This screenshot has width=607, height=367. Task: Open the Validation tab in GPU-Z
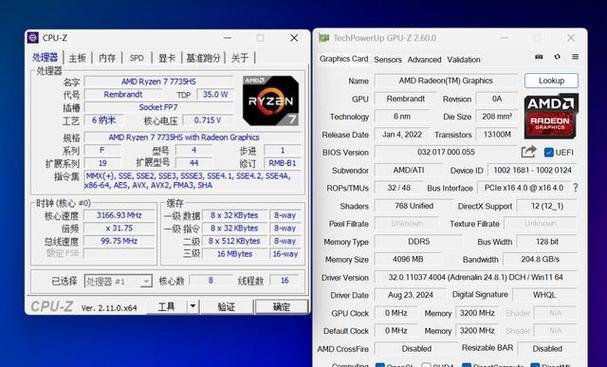pyautogui.click(x=463, y=60)
